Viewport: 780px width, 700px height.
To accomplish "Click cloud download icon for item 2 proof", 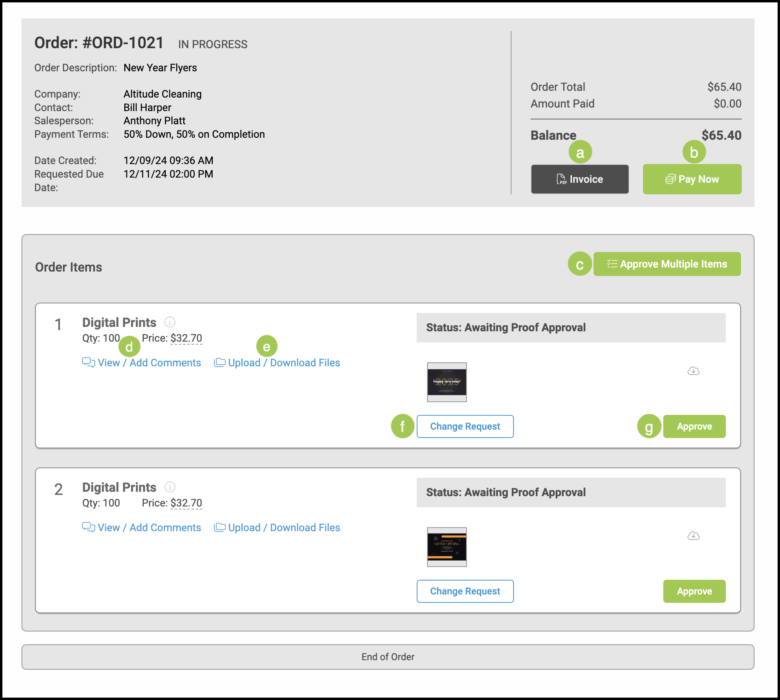I will pyautogui.click(x=693, y=536).
